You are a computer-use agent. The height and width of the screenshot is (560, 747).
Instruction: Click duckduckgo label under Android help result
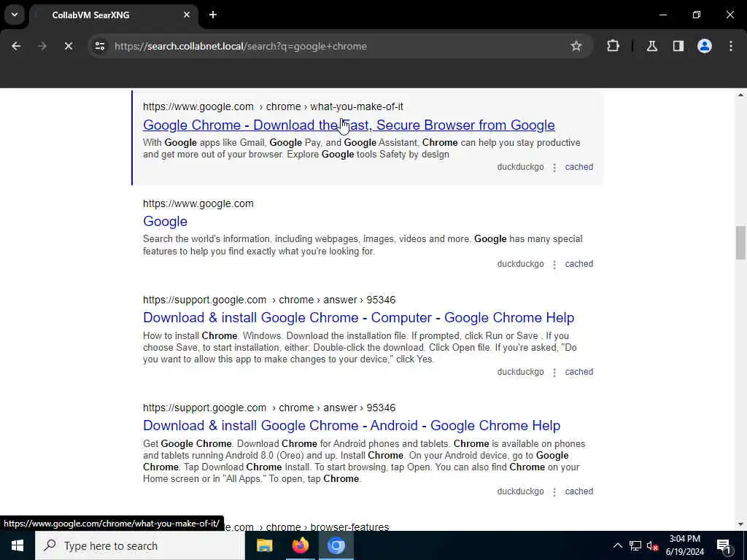point(520,491)
